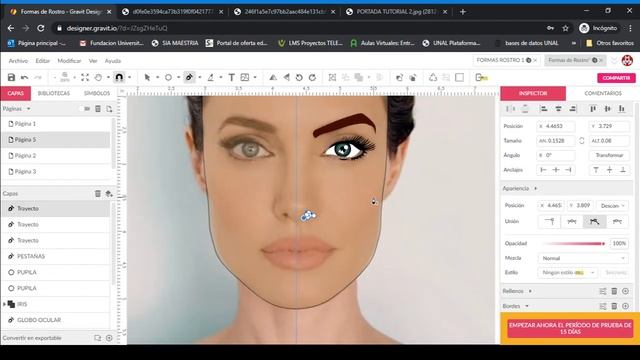Add a new page icon

pyautogui.click(x=109, y=109)
